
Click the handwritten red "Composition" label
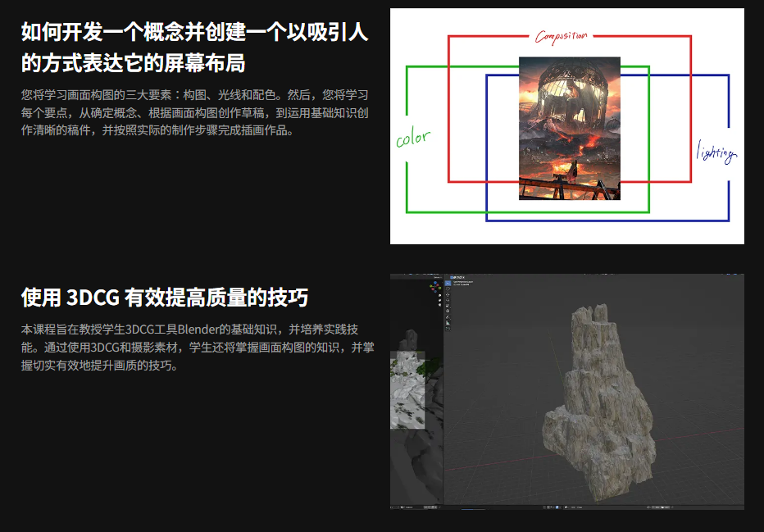[x=561, y=36]
